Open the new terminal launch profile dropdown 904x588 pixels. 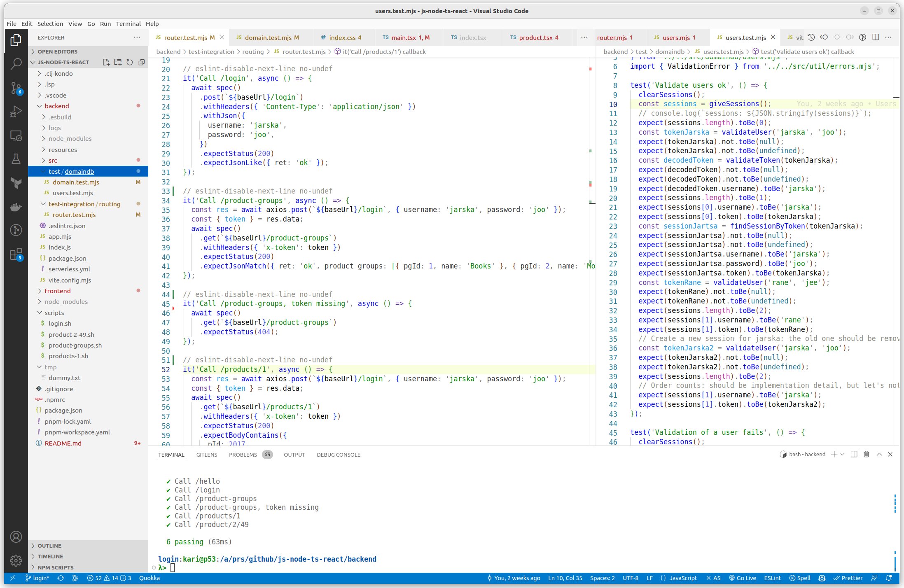click(843, 454)
